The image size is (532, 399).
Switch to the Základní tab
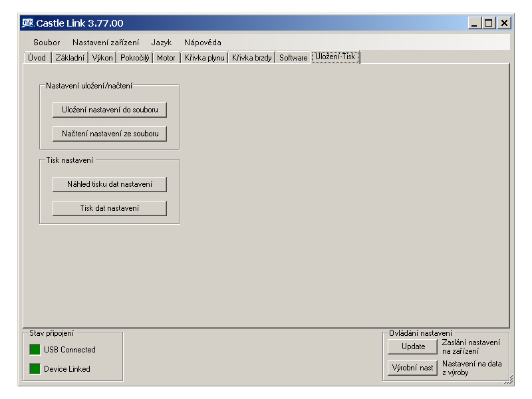point(70,58)
